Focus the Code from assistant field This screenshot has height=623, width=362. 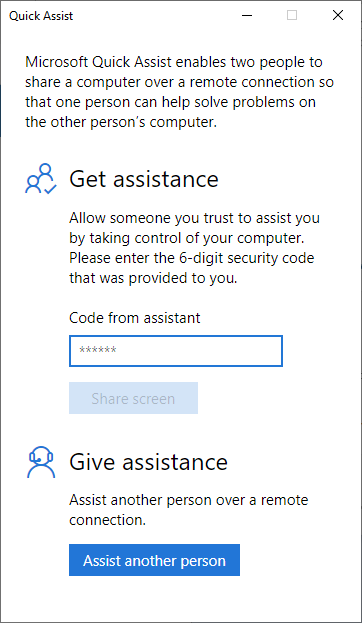pos(176,351)
